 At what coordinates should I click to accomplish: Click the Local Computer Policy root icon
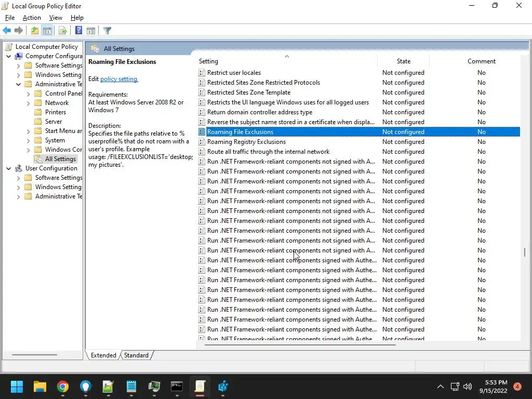9,47
